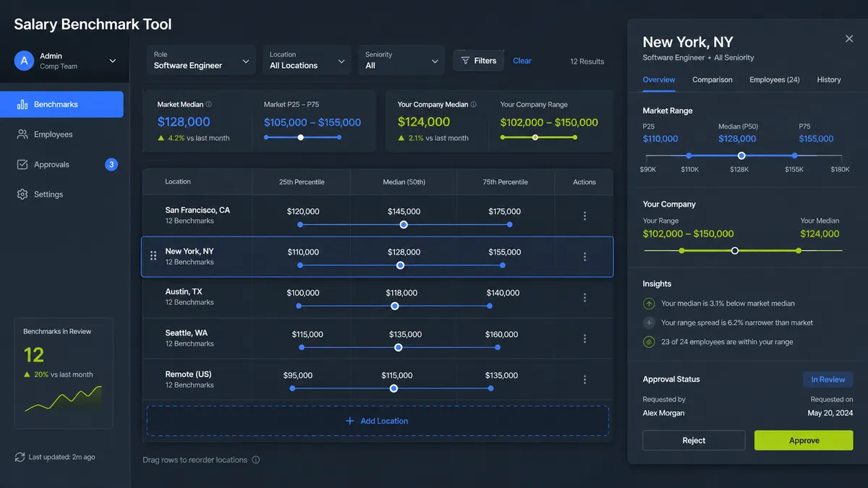Close the New York, NY detail panel

click(849, 39)
